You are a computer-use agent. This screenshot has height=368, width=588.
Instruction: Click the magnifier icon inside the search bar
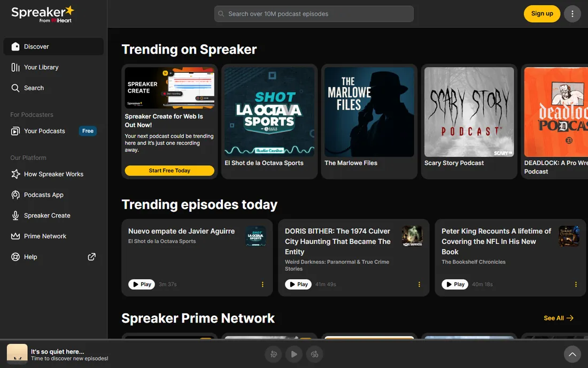pos(221,14)
